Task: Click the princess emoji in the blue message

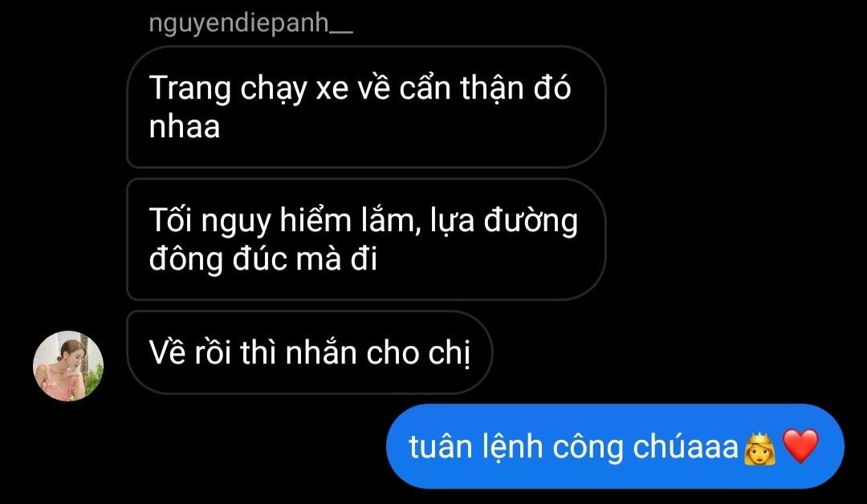Action: 759,446
